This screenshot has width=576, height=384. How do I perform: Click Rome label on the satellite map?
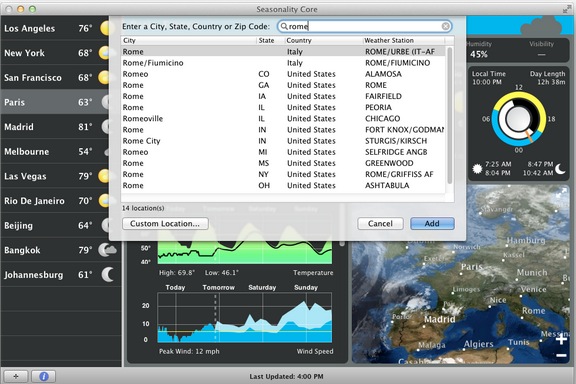(534, 311)
